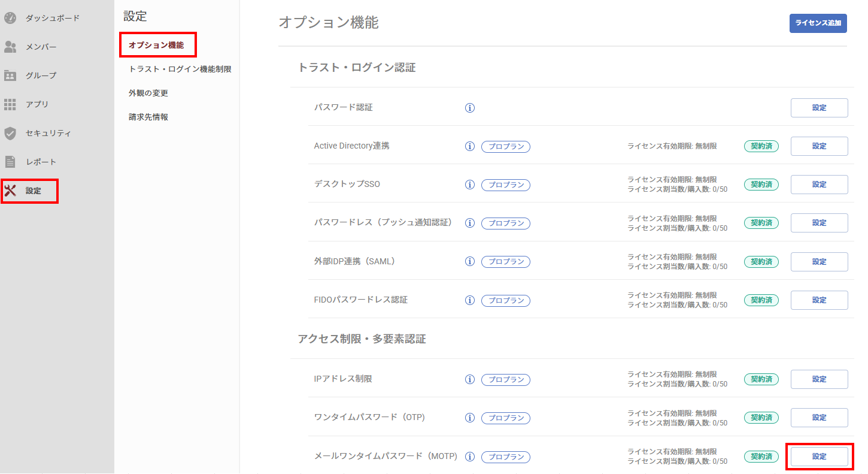Click the info icon beside ワンタイムパスワード（OTP）

click(x=470, y=418)
